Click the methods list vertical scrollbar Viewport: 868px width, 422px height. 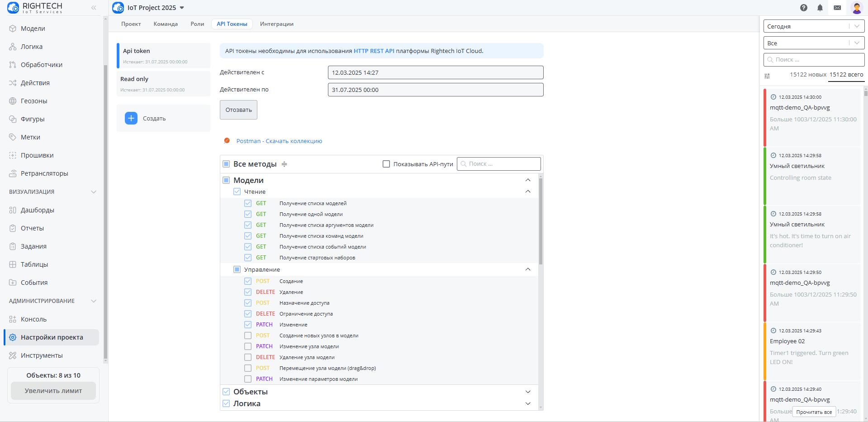pyautogui.click(x=541, y=222)
